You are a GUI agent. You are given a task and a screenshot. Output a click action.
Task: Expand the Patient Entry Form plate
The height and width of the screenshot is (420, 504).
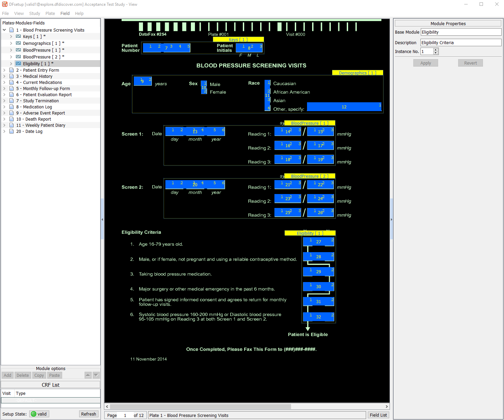[4, 70]
